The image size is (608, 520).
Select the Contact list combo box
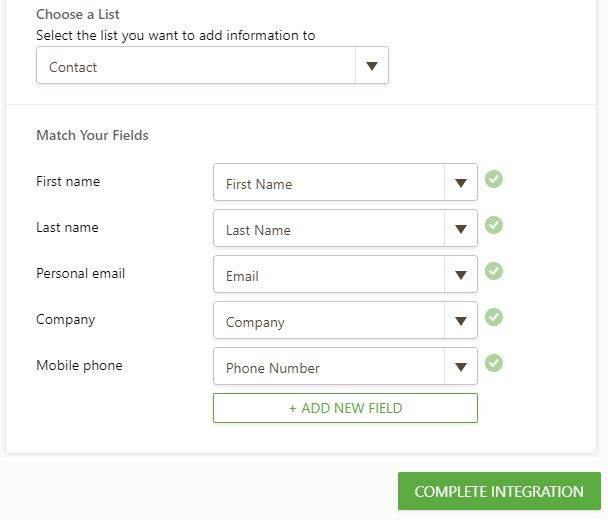(x=196, y=67)
